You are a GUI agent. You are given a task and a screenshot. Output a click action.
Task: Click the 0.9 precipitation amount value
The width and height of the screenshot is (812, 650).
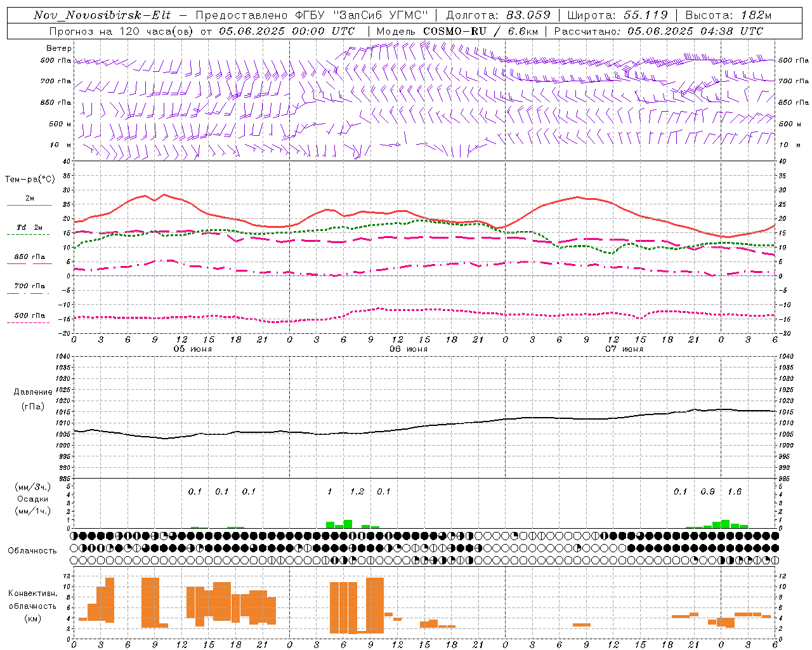click(x=707, y=491)
